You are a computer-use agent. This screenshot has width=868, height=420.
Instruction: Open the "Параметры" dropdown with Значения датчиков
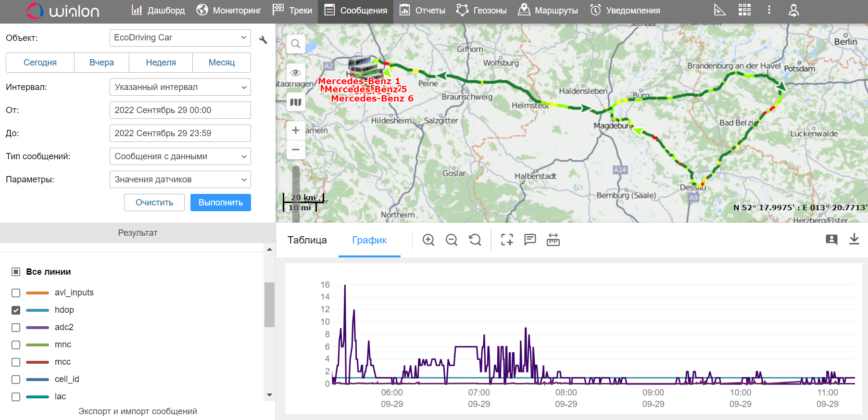180,179
